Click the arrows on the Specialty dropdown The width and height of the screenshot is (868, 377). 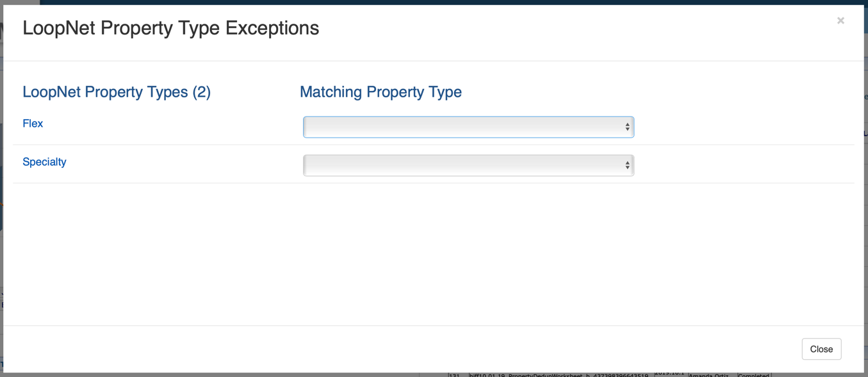[627, 166]
